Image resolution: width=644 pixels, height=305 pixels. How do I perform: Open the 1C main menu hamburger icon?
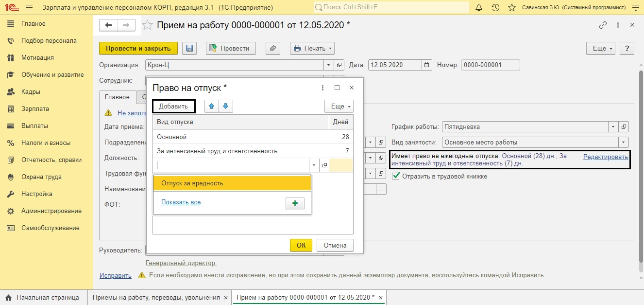pos(29,8)
